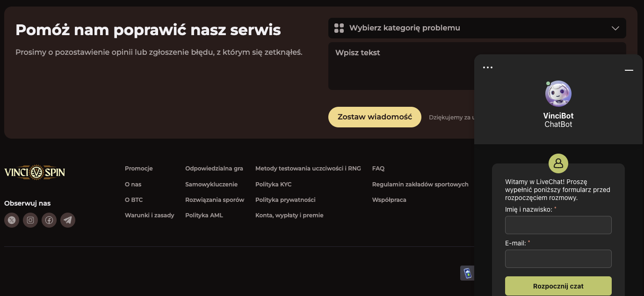Image resolution: width=644 pixels, height=296 pixels.
Task: Click the VinciBot robot avatar
Action: tap(558, 94)
